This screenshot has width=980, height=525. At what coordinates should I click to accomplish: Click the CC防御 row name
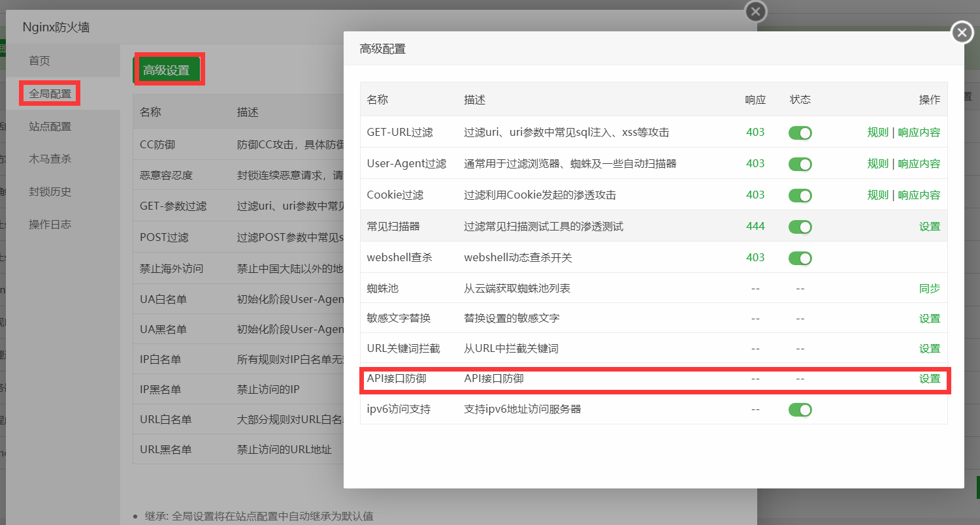point(157,144)
